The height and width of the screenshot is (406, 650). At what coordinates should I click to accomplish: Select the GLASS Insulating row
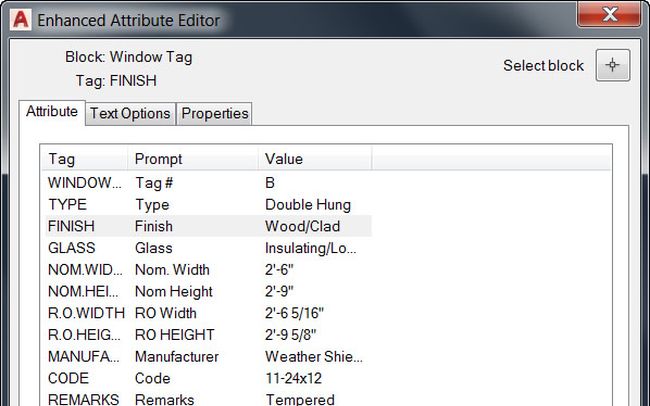coord(206,248)
